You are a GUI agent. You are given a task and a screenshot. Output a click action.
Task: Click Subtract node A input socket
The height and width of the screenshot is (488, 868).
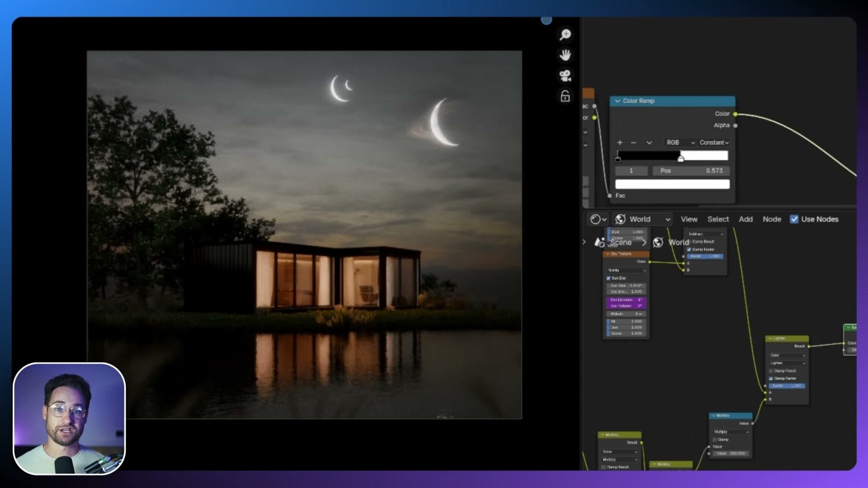pos(684,263)
